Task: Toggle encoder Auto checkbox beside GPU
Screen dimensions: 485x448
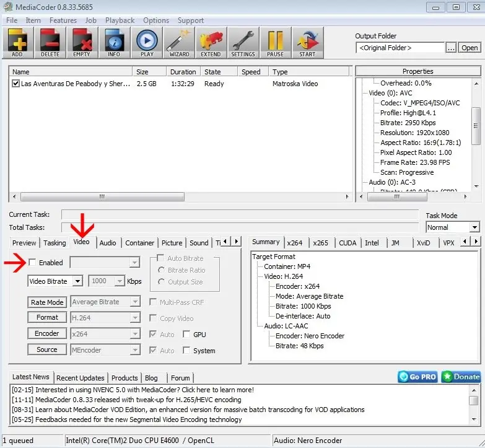Action: click(x=153, y=334)
